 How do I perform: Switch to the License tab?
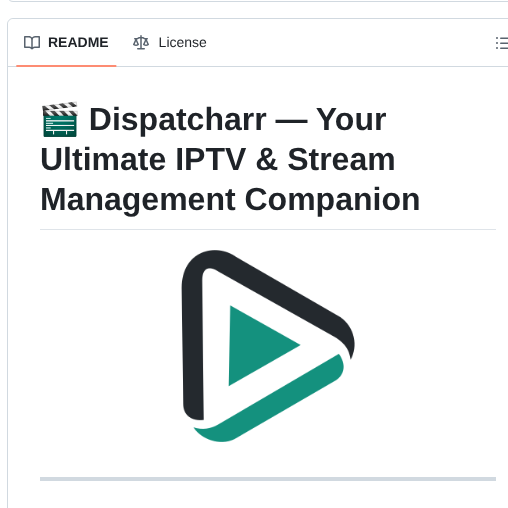pos(170,43)
